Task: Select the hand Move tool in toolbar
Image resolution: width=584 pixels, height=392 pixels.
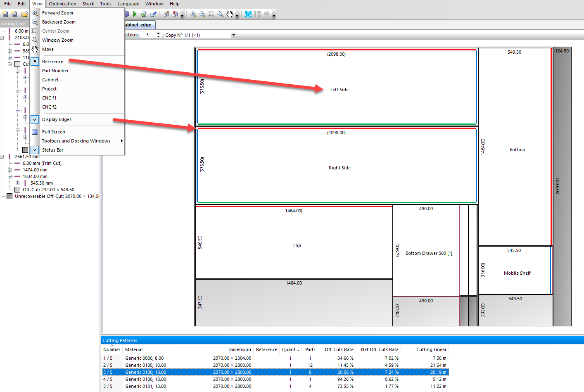Action: (x=230, y=14)
